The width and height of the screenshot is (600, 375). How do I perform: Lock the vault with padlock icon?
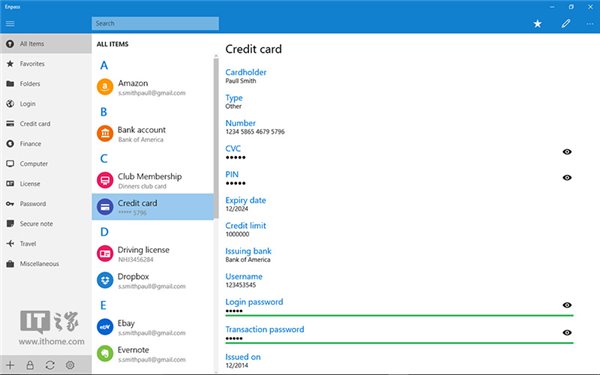pos(30,365)
